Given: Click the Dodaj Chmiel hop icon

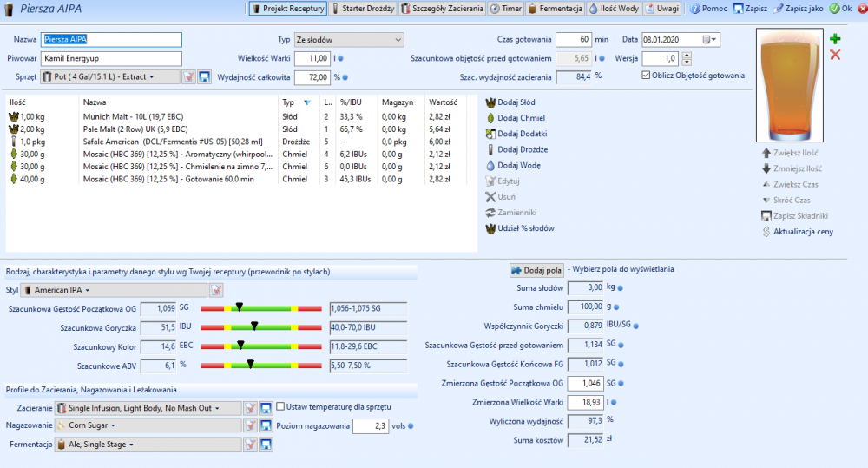Looking at the screenshot, I should (x=490, y=118).
